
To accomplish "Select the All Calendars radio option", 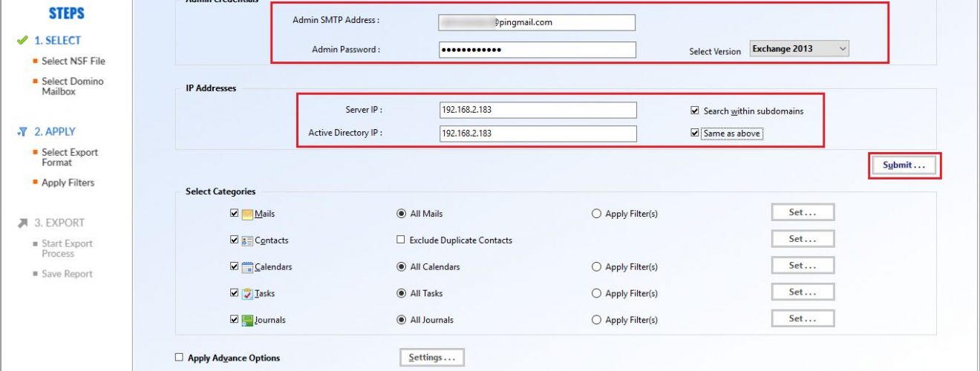I will tap(402, 267).
